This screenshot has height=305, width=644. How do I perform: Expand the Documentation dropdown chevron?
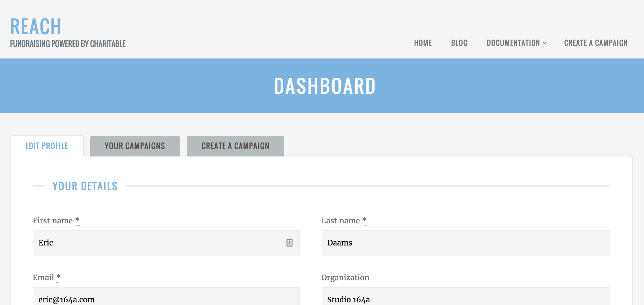(545, 43)
